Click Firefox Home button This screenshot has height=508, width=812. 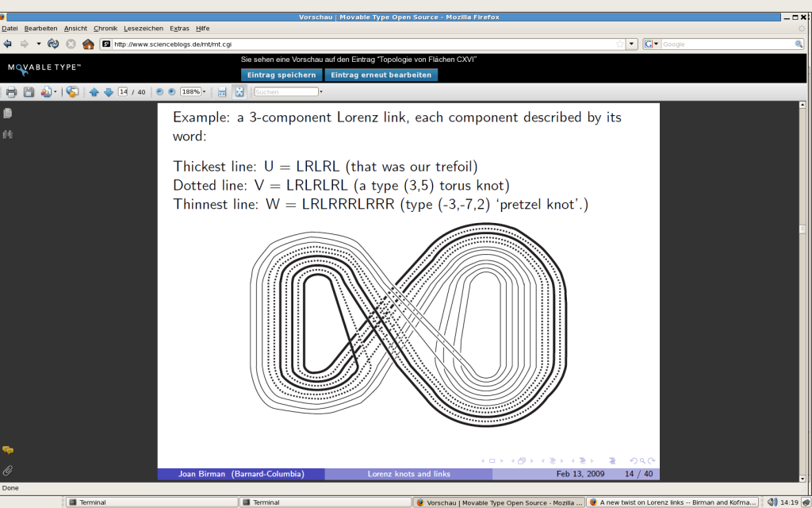(88, 44)
